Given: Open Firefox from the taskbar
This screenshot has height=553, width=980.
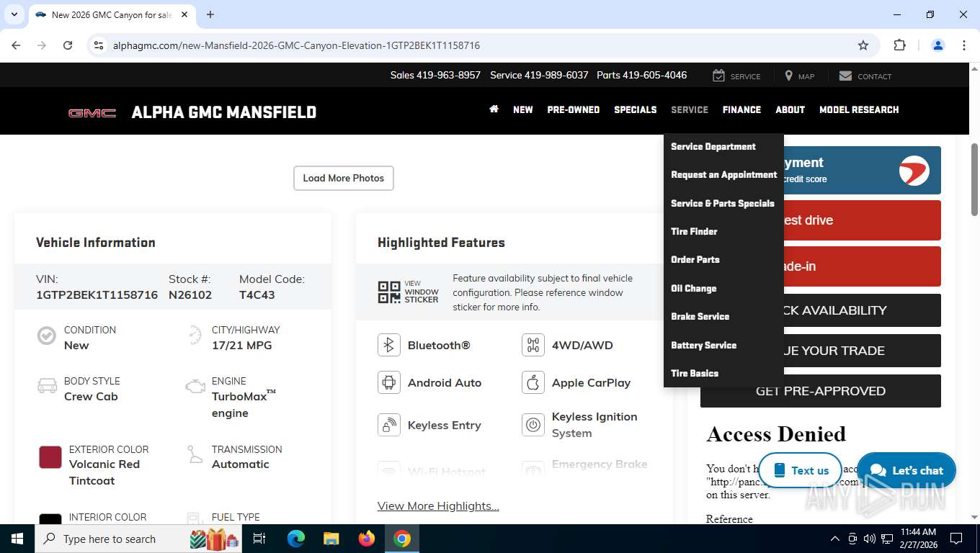Looking at the screenshot, I should point(367,539).
